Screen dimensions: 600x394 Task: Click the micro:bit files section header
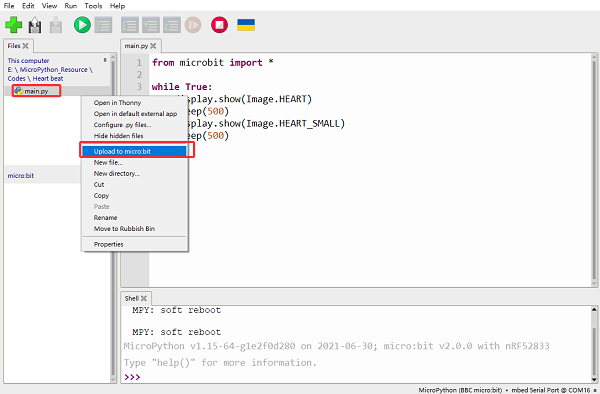coord(21,176)
